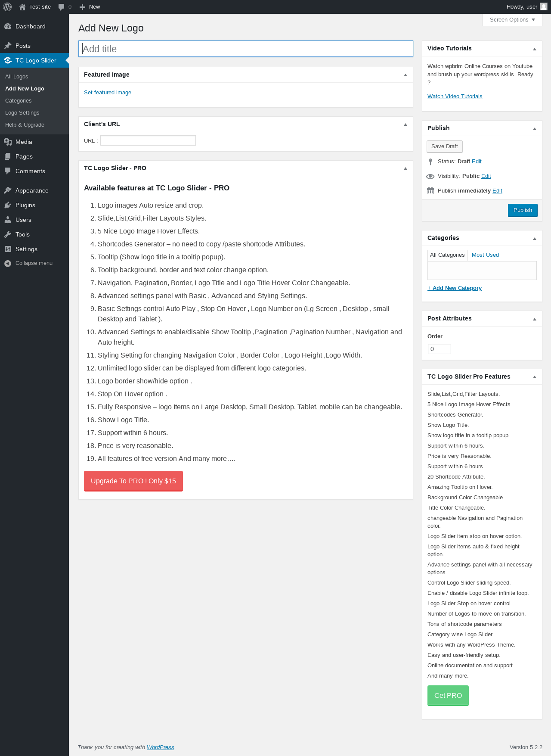Viewport: 551px width, 756px height.
Task: Focus the Add title input field
Action: click(x=246, y=49)
